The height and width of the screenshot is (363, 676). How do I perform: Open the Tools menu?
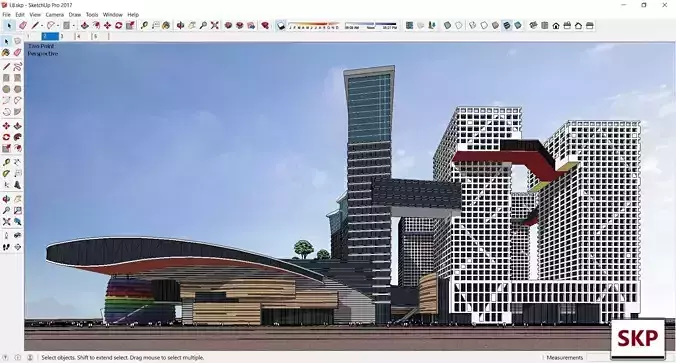tap(92, 15)
